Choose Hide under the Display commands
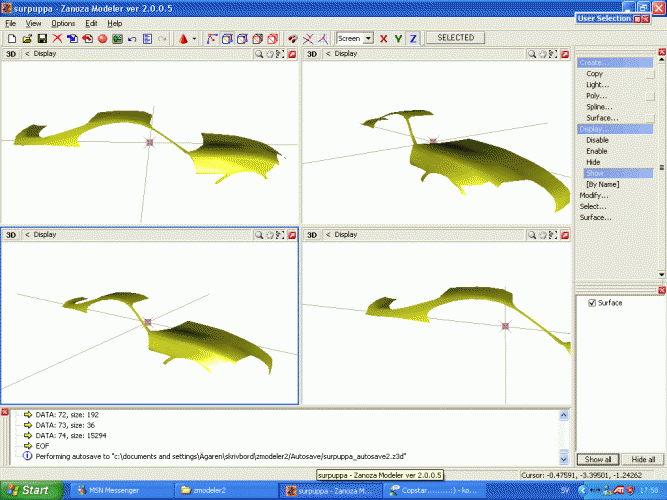 coord(593,162)
